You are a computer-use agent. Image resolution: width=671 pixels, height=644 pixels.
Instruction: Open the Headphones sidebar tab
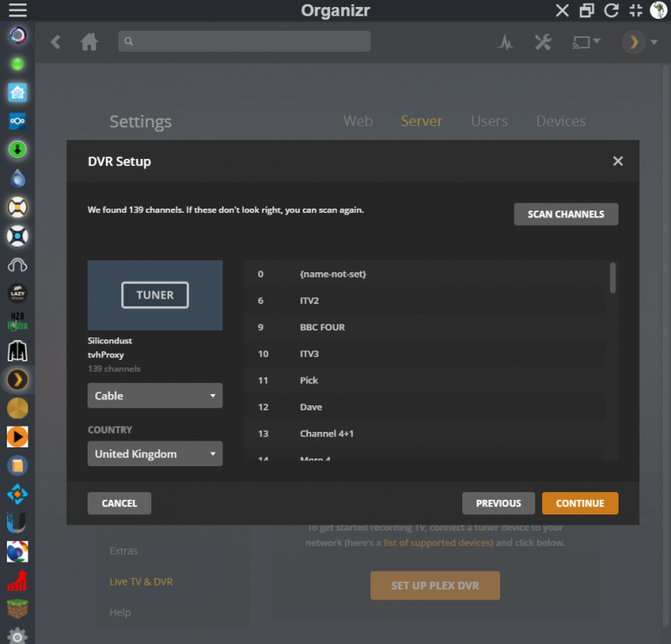[x=17, y=264]
